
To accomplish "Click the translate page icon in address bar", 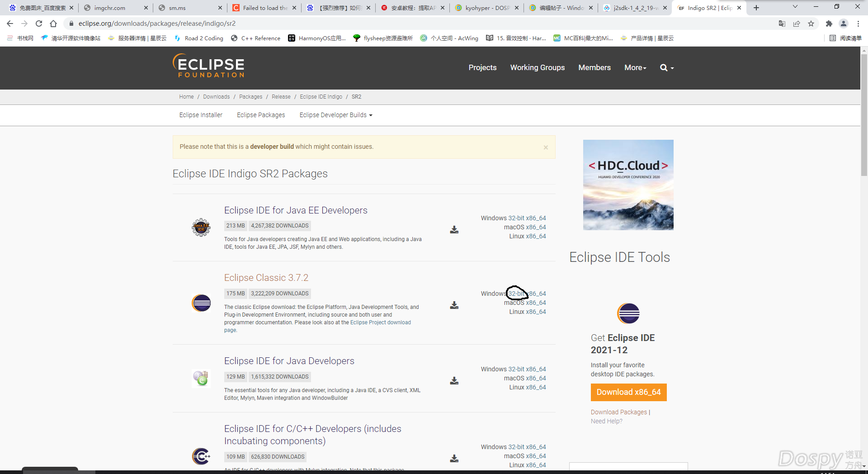I will (782, 24).
